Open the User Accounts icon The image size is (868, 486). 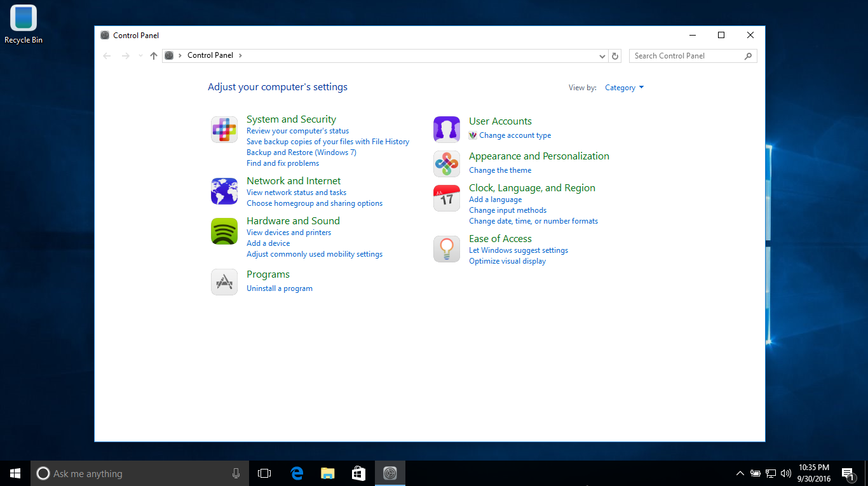pyautogui.click(x=446, y=129)
